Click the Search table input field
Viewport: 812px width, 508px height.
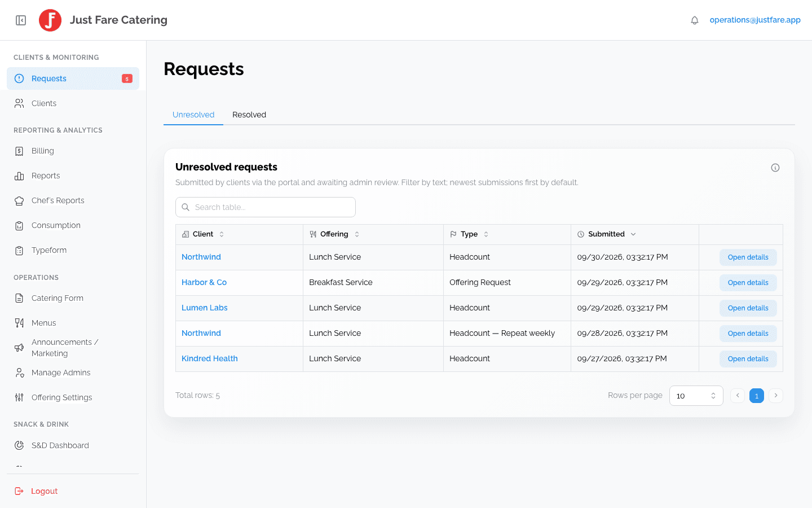point(266,207)
